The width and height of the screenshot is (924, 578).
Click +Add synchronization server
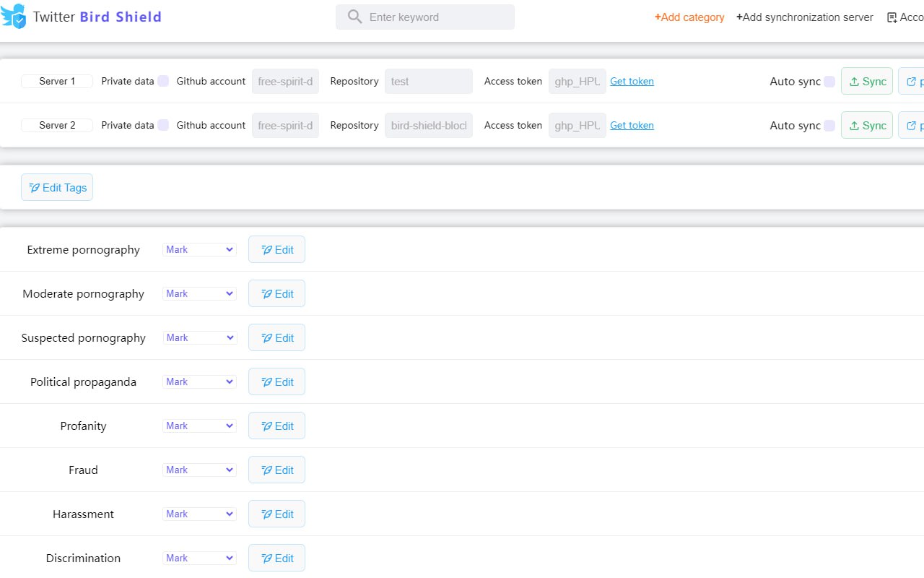coord(804,17)
